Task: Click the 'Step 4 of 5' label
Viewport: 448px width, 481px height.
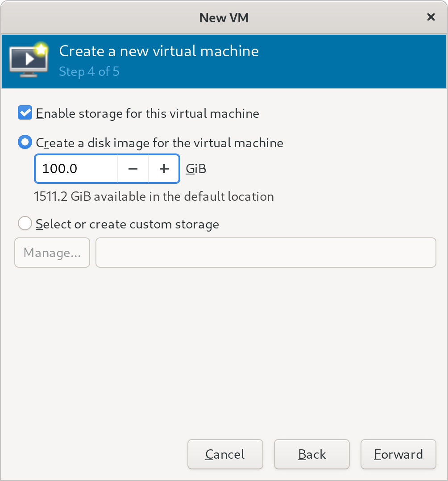Action: coord(89,71)
